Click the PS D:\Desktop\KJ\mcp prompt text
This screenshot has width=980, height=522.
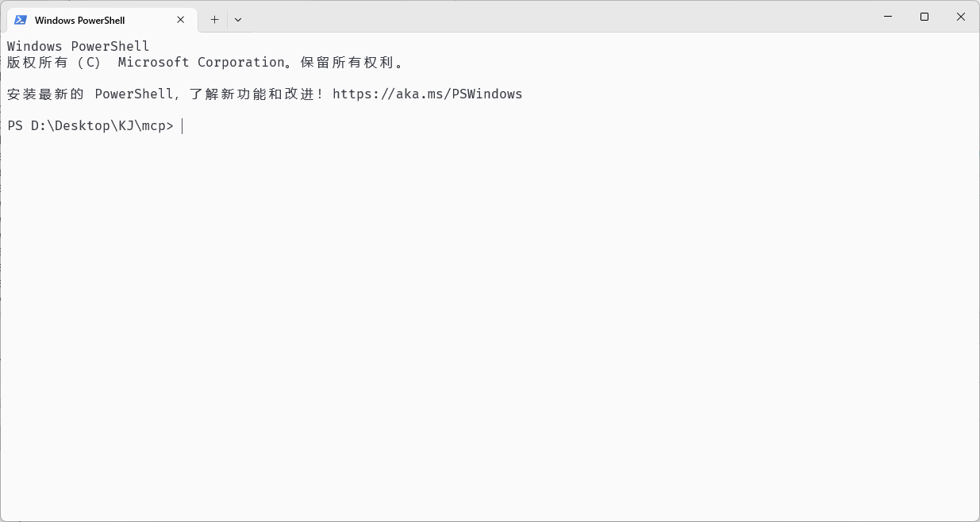pos(90,125)
